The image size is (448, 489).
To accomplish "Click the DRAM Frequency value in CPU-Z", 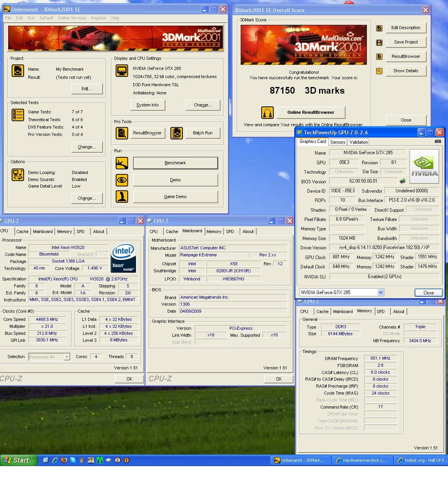I will click(380, 358).
